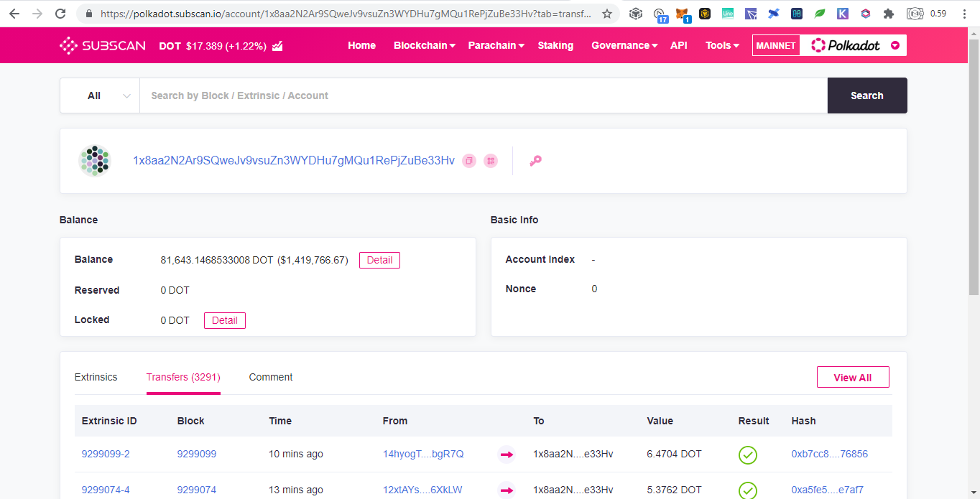Click the account identicon avatar

pyautogui.click(x=94, y=161)
